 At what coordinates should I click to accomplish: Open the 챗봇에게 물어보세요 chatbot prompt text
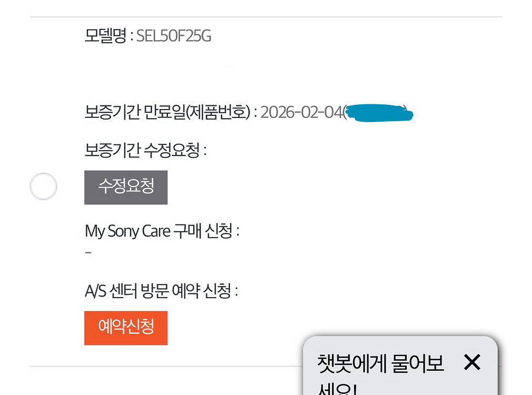380,369
